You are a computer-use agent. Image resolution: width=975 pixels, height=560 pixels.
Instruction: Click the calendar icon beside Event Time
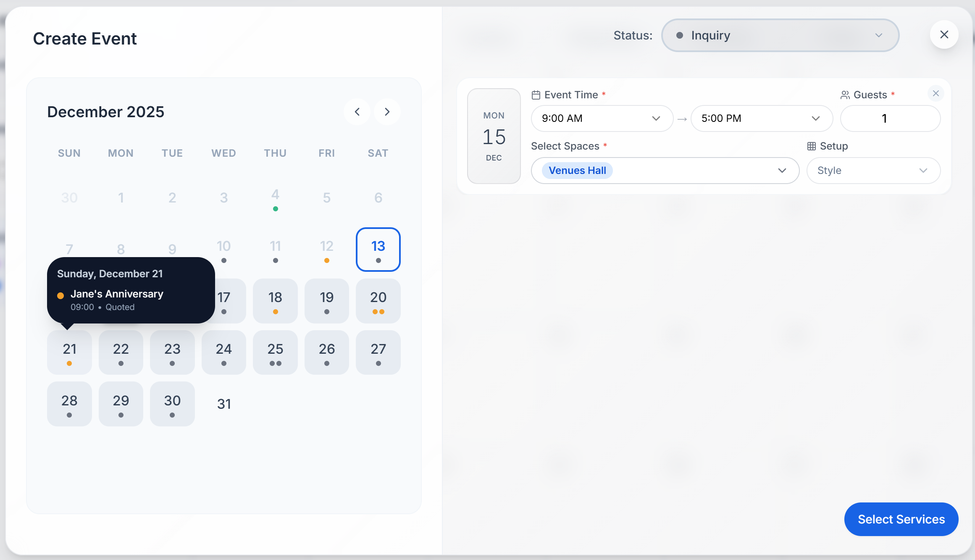coord(536,95)
